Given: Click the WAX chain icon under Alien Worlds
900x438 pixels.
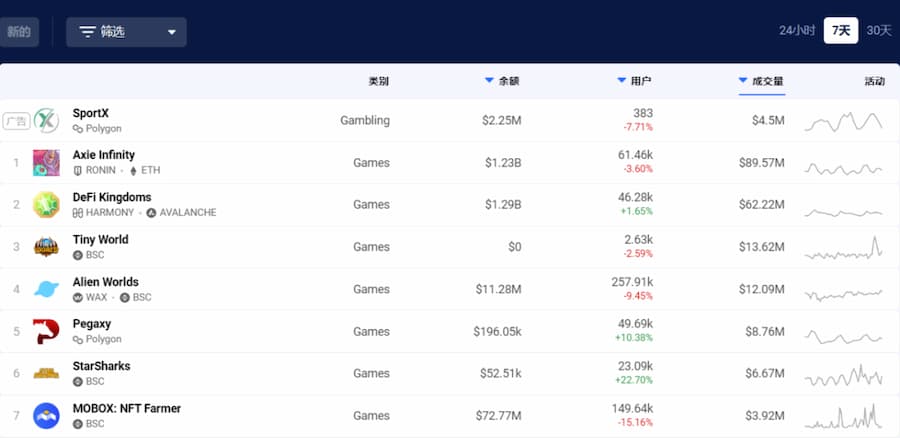Looking at the screenshot, I should tap(78, 297).
